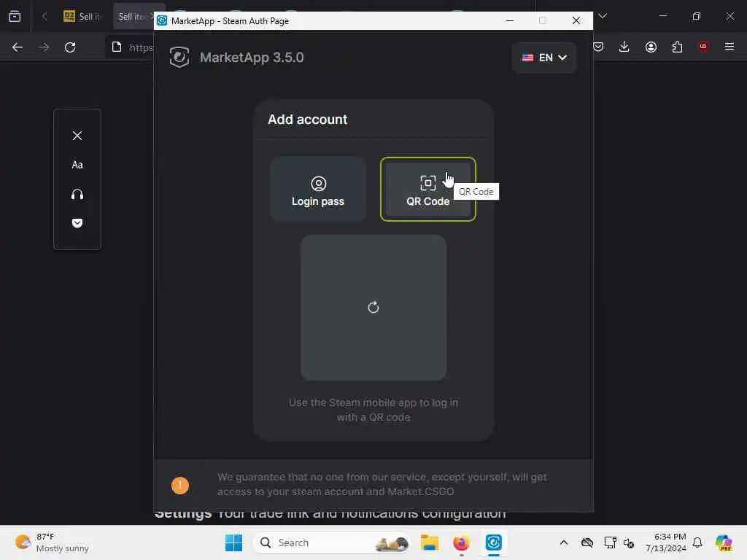Screen dimensions: 747x560
Task: Open weather widget showing 87°F
Action: (x=52, y=542)
